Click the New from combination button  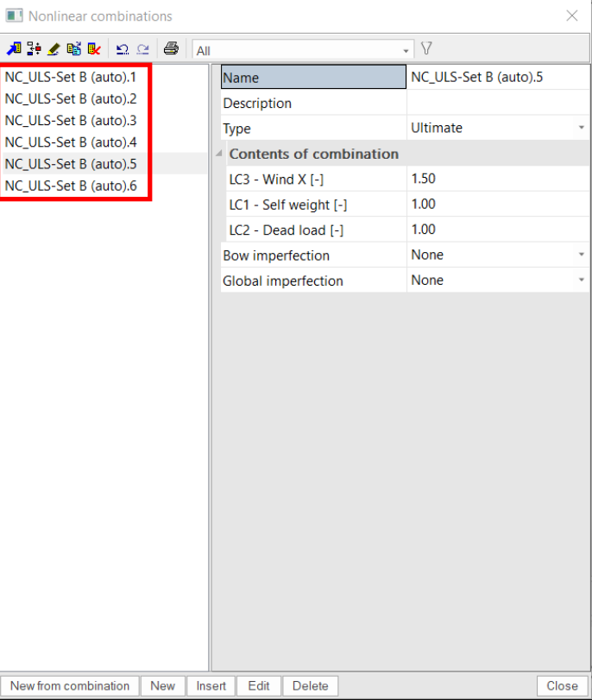pos(70,685)
